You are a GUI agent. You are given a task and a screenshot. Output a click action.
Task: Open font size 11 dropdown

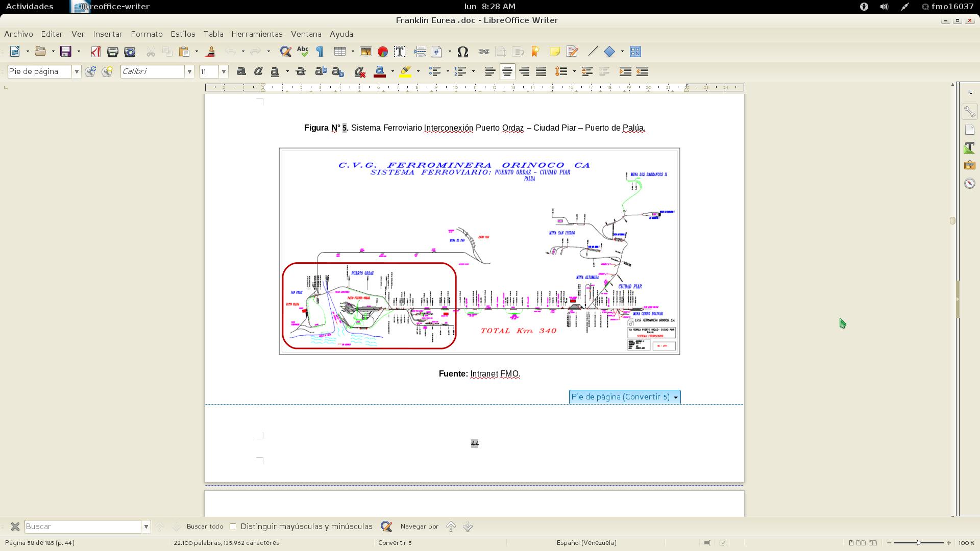[x=224, y=71]
